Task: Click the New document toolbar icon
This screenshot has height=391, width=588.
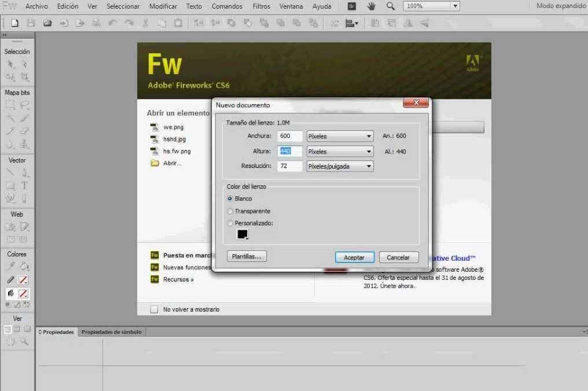Action: [14, 23]
